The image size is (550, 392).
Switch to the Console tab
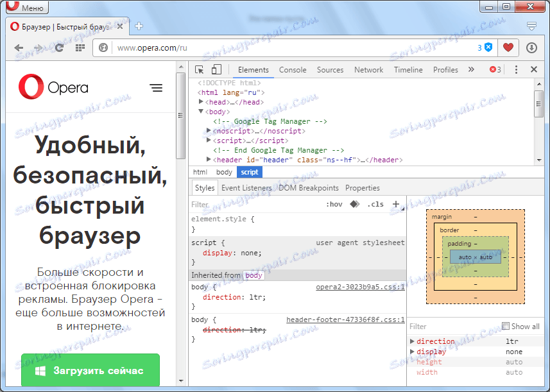point(293,70)
